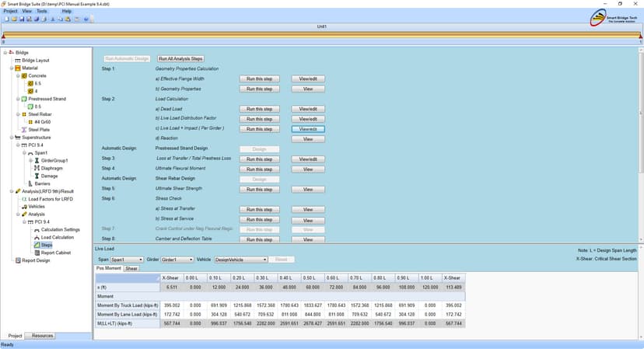The height and width of the screenshot is (349, 644).
Task: Run the Live Load Distribution Factor step
Action: 259,119
